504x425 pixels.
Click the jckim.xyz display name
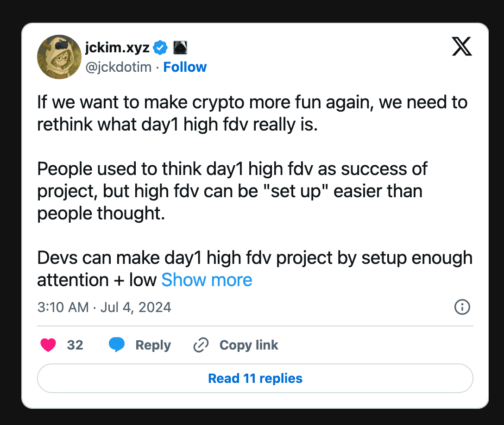point(117,47)
